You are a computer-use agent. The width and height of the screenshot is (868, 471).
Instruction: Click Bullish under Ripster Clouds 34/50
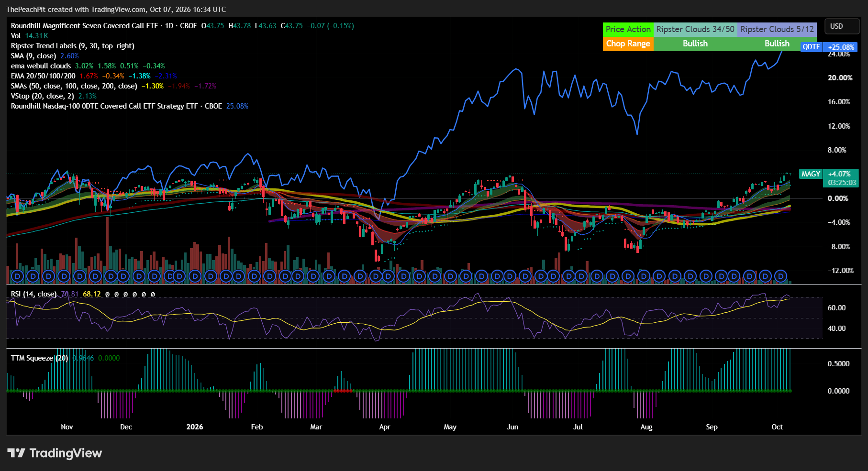coord(695,44)
